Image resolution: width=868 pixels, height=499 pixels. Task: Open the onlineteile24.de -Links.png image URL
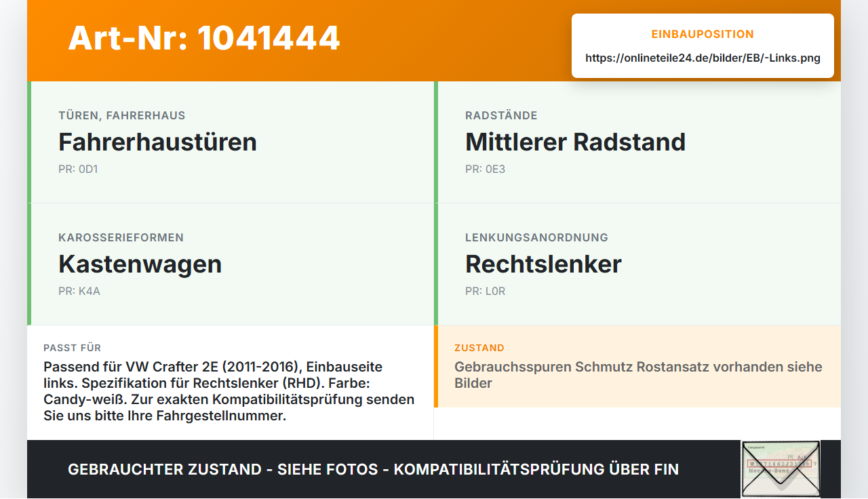(x=703, y=58)
